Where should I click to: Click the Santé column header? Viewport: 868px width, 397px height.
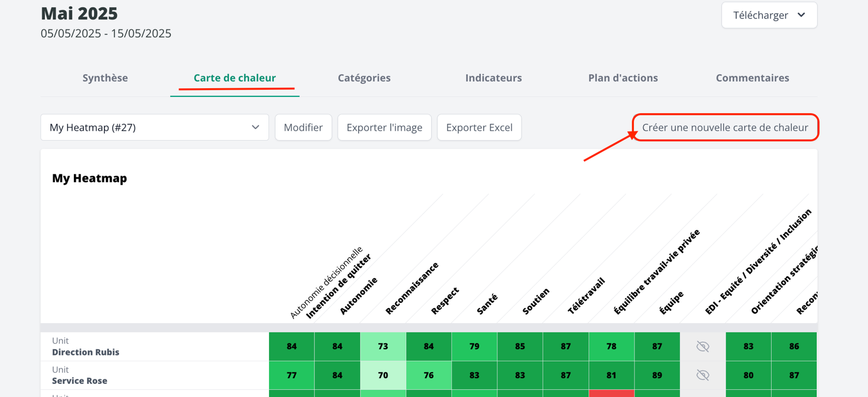(x=487, y=304)
